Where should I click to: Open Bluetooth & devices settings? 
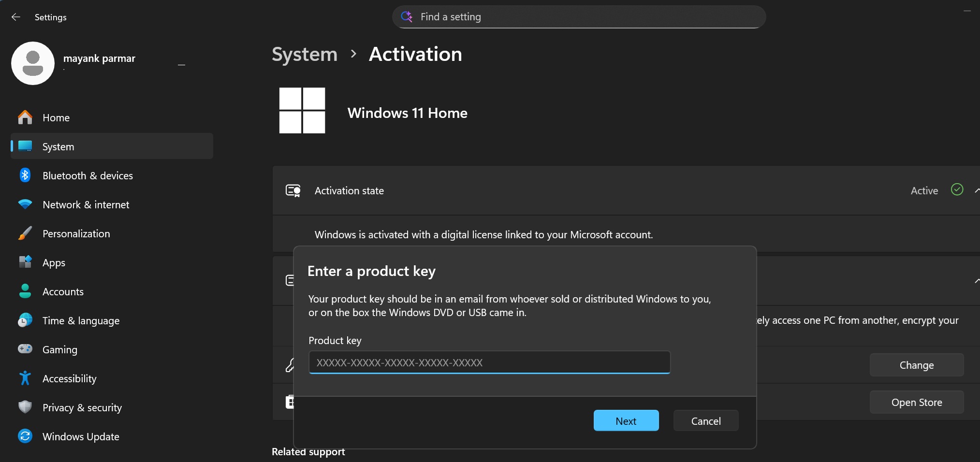(x=112, y=175)
